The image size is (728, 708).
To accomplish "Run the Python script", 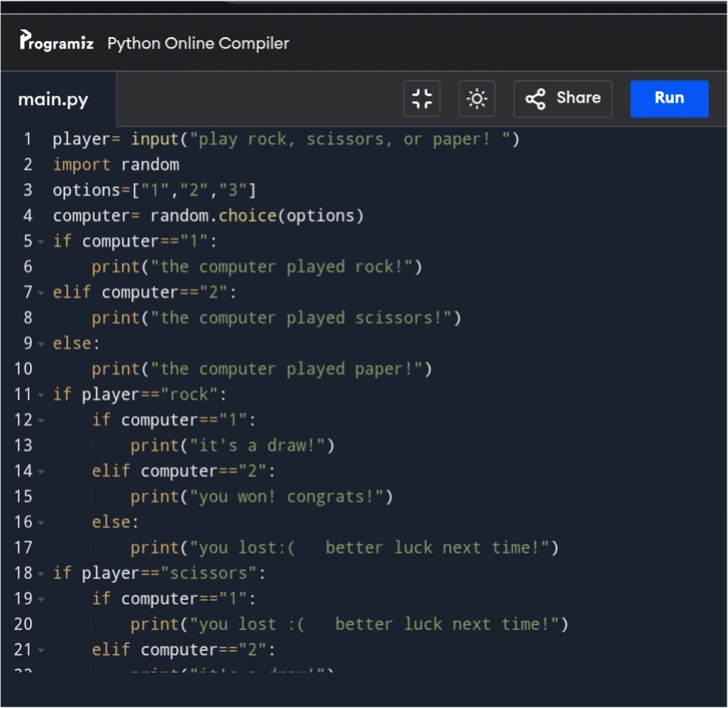I will (669, 98).
